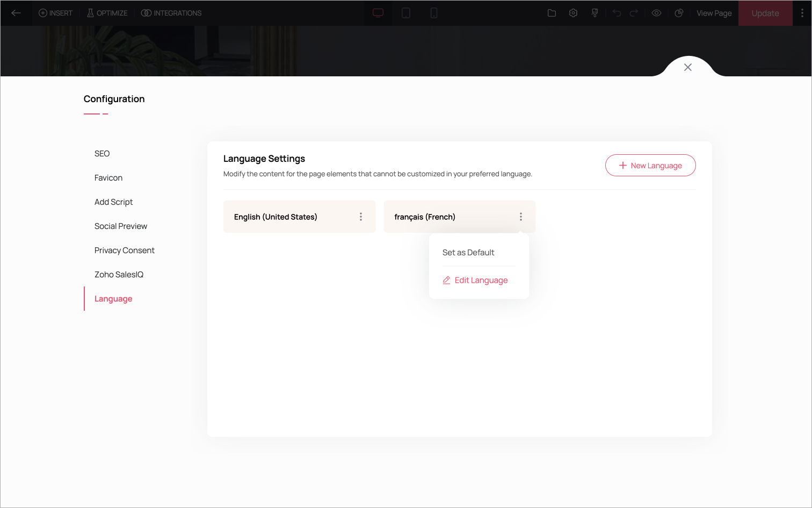Open the OPTIMIZE menu

coord(107,13)
